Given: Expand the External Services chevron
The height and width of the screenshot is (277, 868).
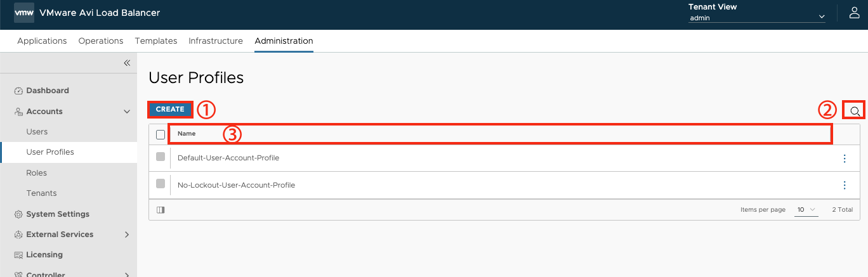Looking at the screenshot, I should coord(127,235).
